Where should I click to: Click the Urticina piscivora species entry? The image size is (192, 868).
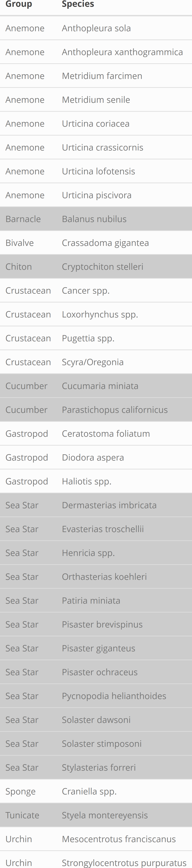[x=97, y=195]
